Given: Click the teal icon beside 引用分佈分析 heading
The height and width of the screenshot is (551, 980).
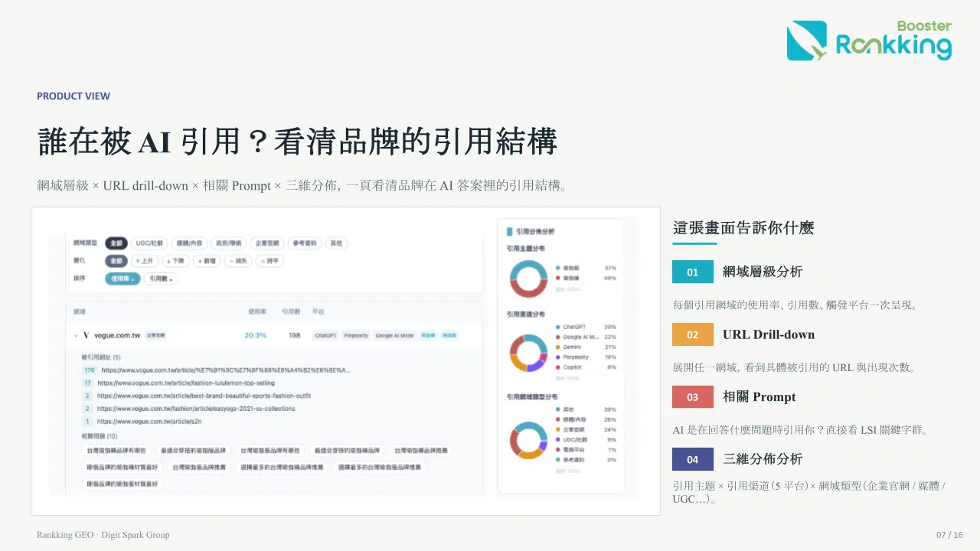Looking at the screenshot, I should click(x=509, y=230).
